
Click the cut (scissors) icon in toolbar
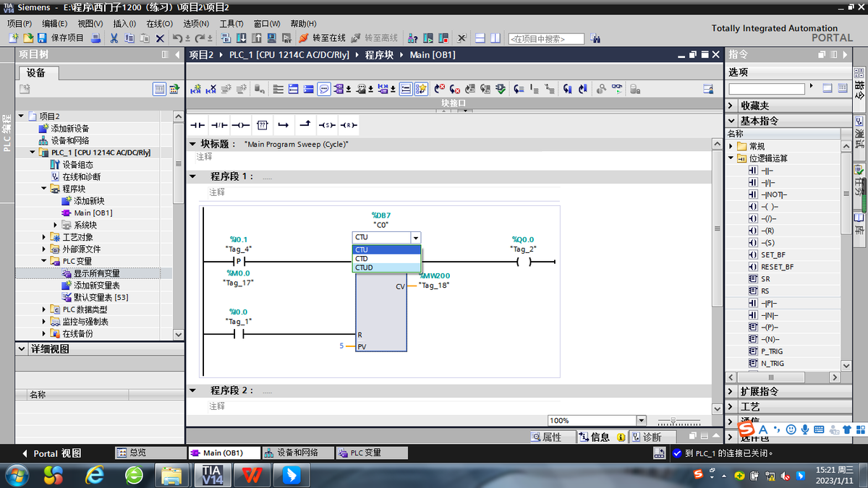click(114, 38)
